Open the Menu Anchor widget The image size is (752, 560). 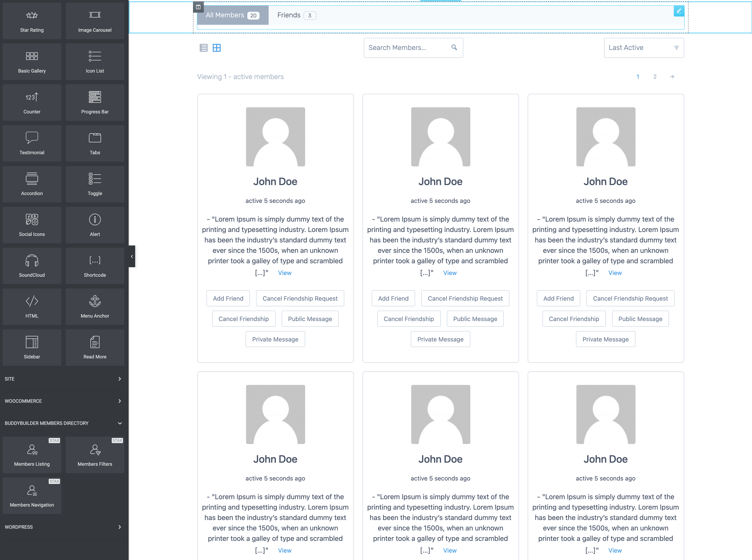(95, 307)
